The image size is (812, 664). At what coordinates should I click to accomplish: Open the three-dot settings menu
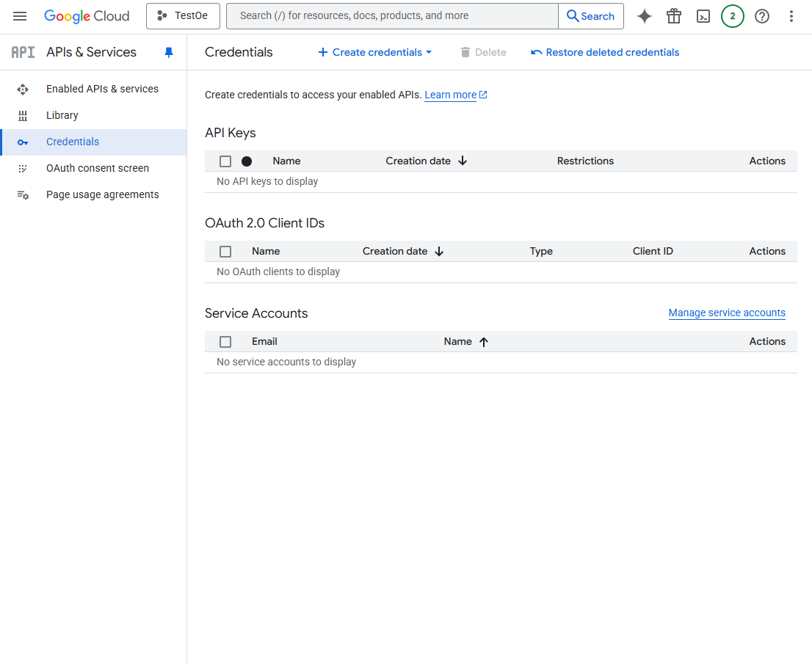[791, 17]
